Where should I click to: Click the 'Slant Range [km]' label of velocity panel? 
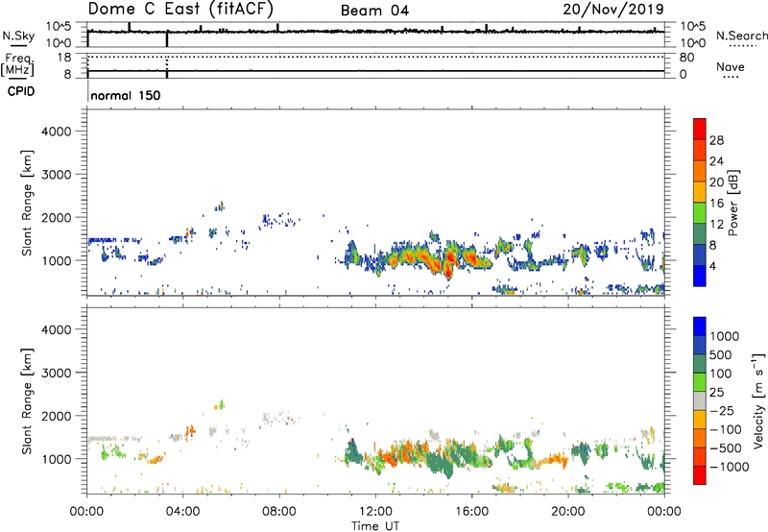click(27, 400)
